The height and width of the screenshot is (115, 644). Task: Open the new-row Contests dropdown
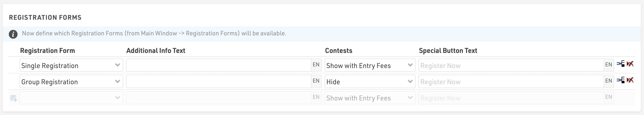[x=370, y=98]
